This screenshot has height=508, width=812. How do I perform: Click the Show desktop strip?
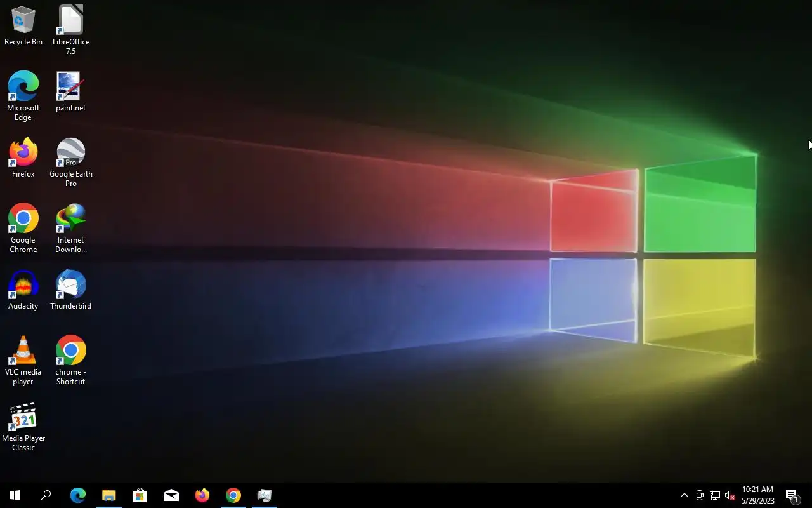[810, 495]
